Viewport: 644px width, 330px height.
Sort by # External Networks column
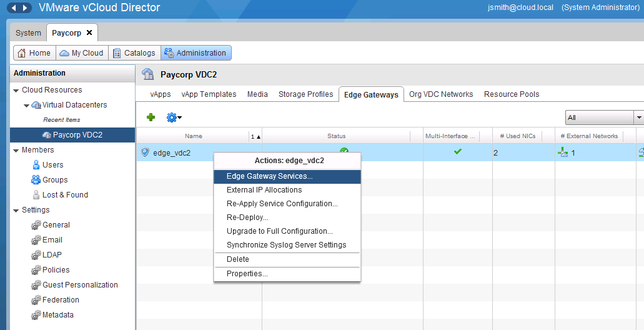[x=589, y=136]
